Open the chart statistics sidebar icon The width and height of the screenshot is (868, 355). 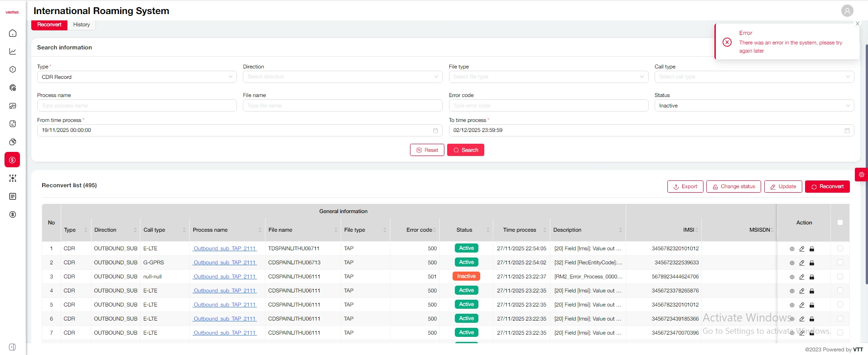click(x=13, y=51)
